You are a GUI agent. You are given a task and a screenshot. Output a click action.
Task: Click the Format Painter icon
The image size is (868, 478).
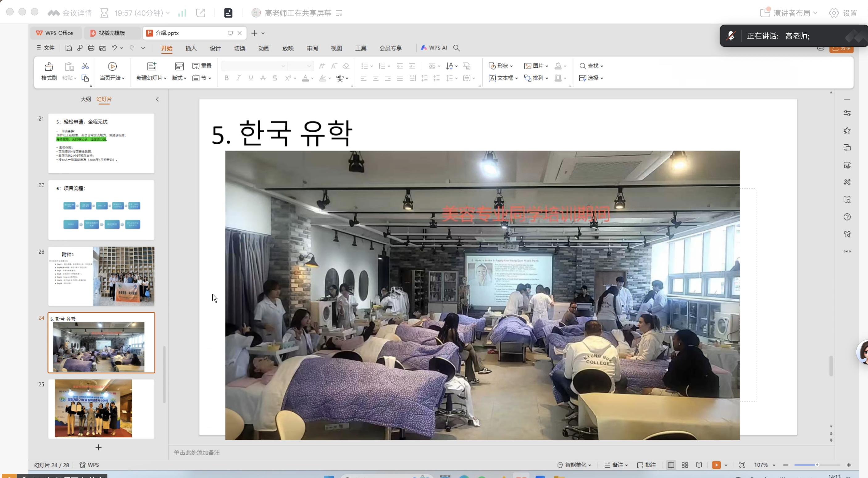(49, 67)
